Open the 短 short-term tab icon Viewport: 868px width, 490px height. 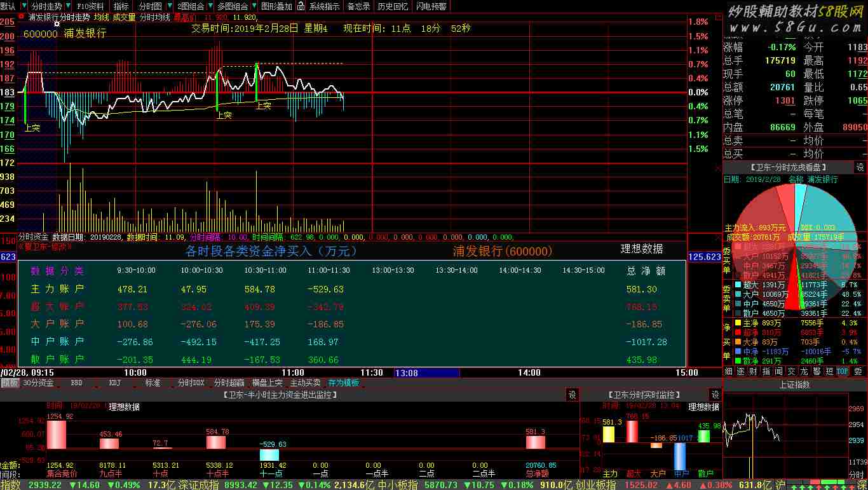pyautogui.click(x=830, y=371)
